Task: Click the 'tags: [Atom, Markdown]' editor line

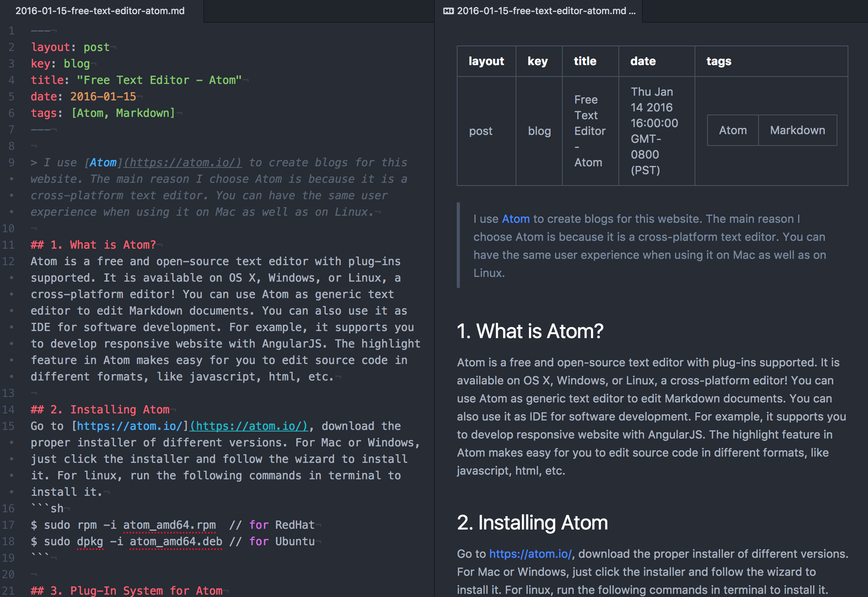Action: 103,113
